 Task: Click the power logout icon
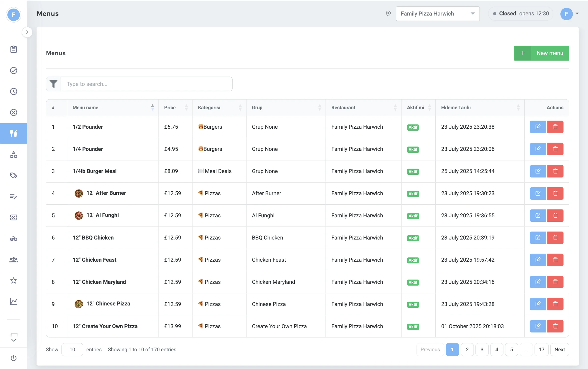13,358
